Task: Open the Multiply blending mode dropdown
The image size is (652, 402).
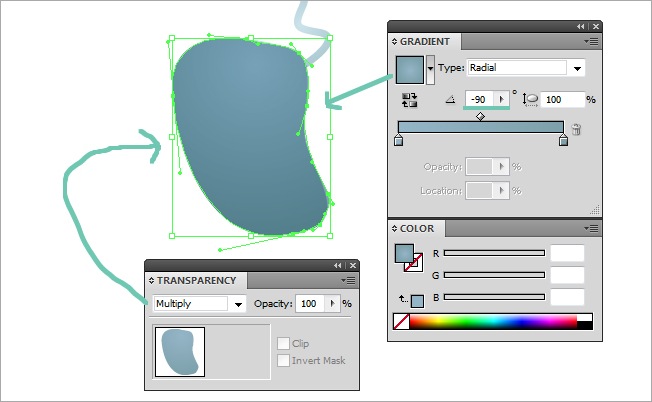Action: [238, 304]
